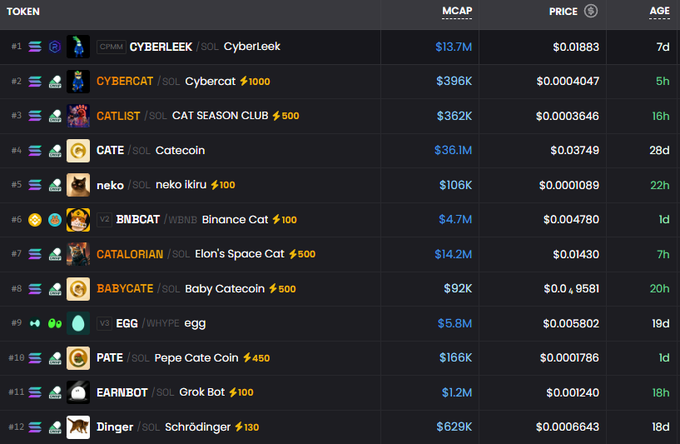
Task: Click the HyperEVM chain icon on EGG row
Action: 35,323
